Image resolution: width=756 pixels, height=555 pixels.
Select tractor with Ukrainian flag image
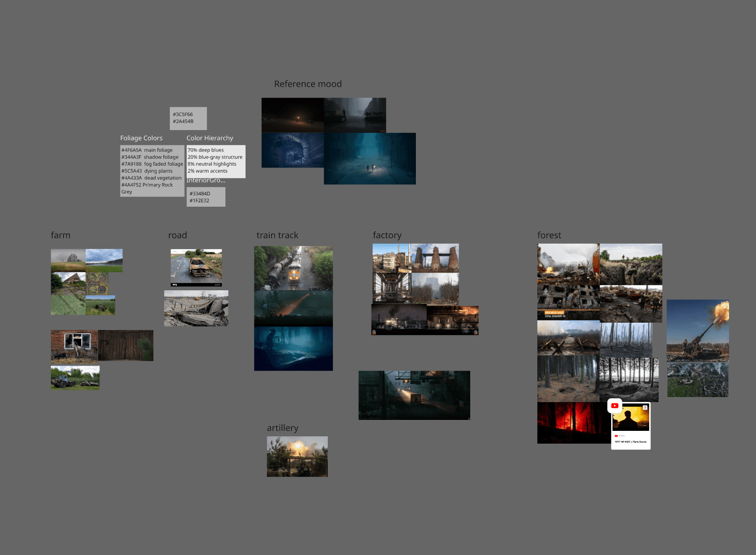[x=75, y=377]
